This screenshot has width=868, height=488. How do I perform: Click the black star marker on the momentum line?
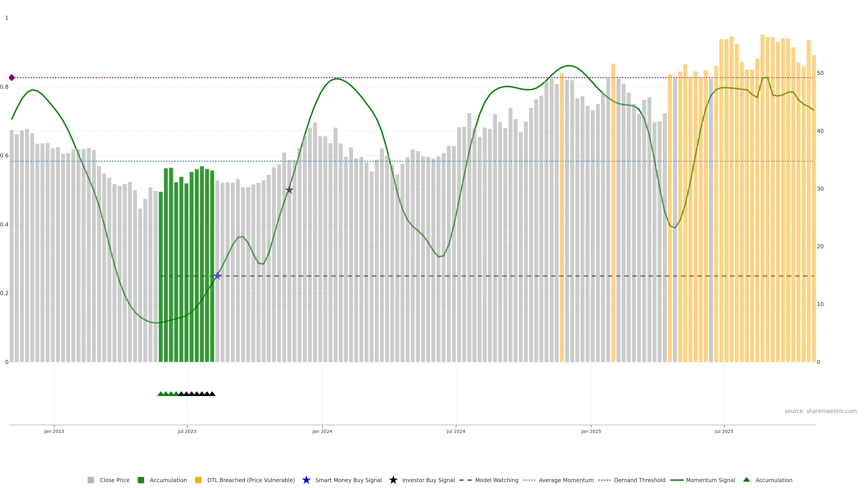pos(289,190)
